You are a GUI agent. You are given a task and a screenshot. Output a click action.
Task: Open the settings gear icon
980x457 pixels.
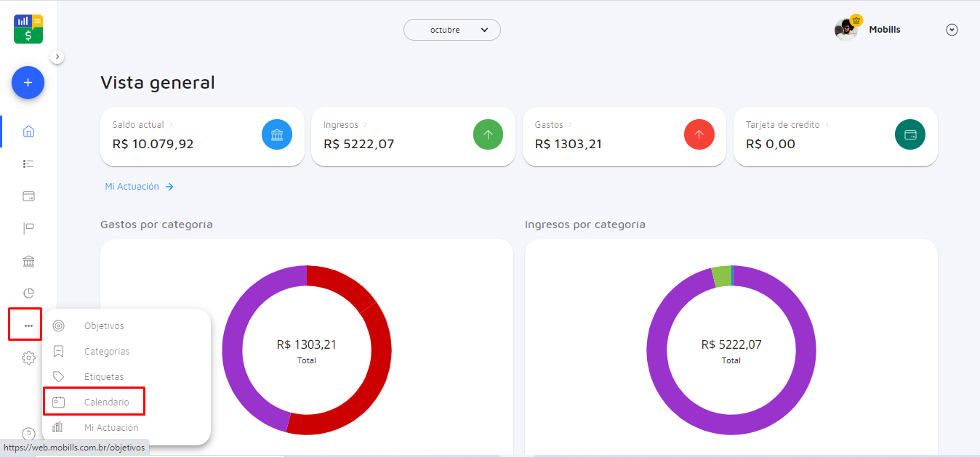[28, 357]
